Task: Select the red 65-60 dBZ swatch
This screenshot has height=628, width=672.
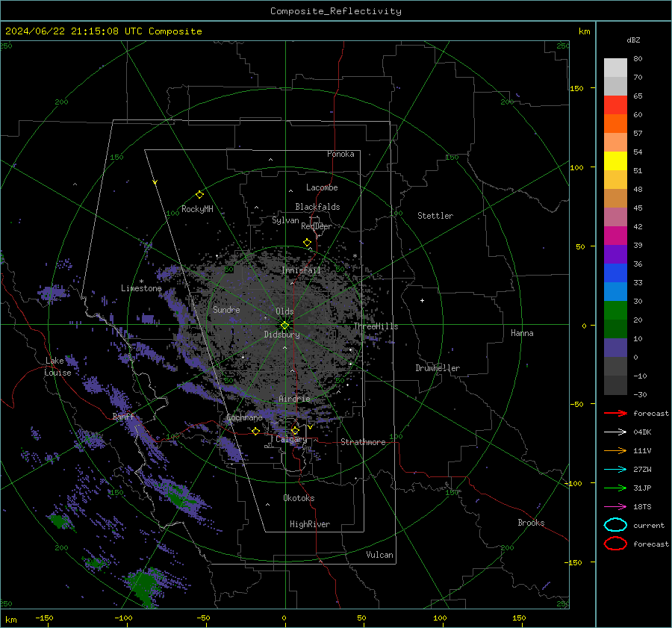Action: 615,105
